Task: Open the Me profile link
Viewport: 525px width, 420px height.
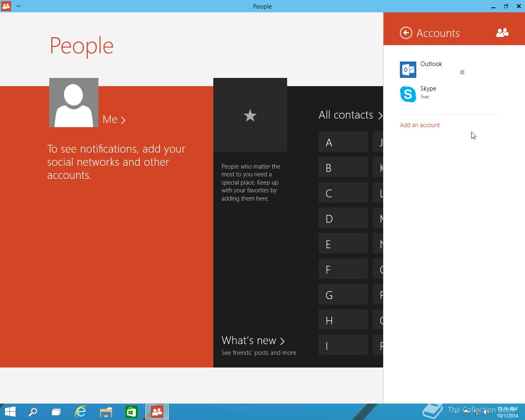Action: pyautogui.click(x=114, y=119)
